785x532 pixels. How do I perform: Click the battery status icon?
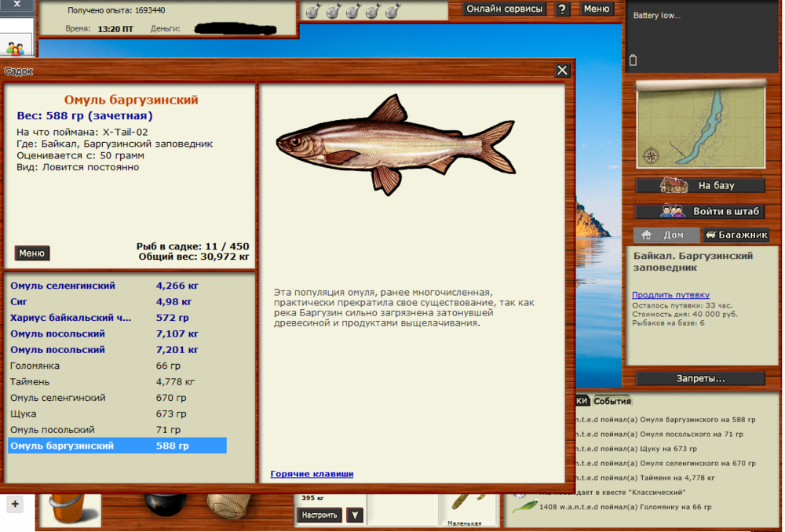pos(633,60)
